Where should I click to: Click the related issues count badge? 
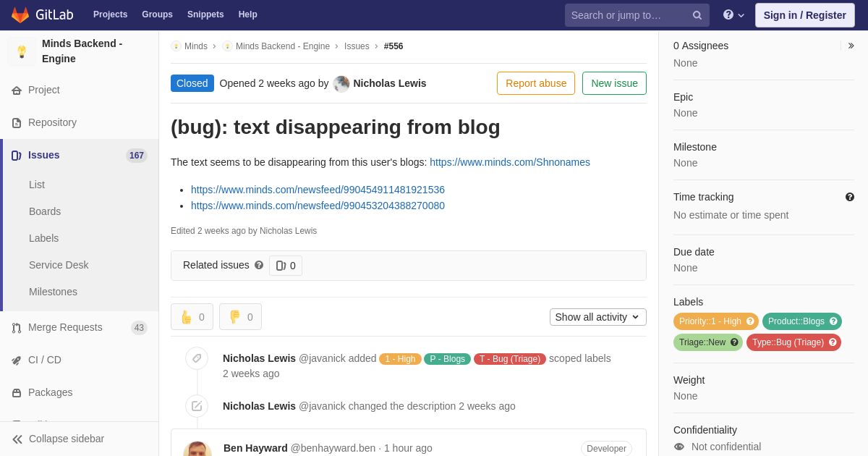pyautogui.click(x=286, y=266)
